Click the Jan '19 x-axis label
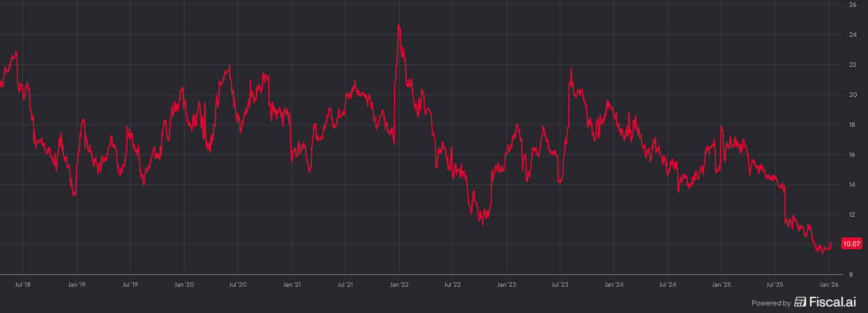The height and width of the screenshot is (313, 868). click(x=76, y=285)
